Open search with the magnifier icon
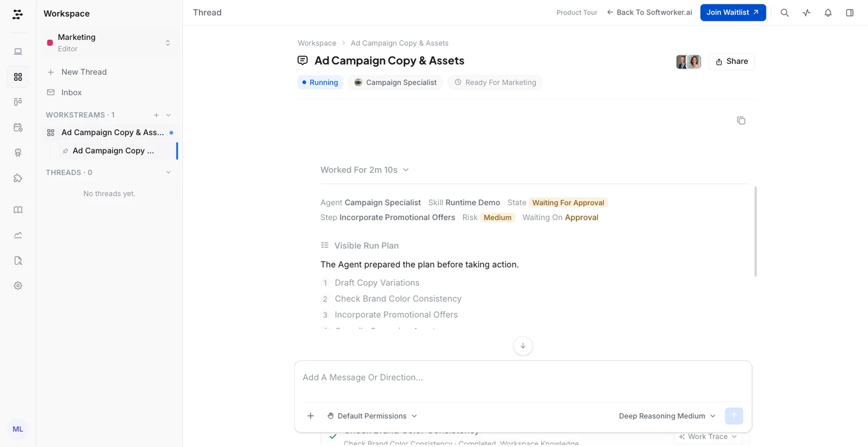The width and height of the screenshot is (868, 447). point(785,13)
